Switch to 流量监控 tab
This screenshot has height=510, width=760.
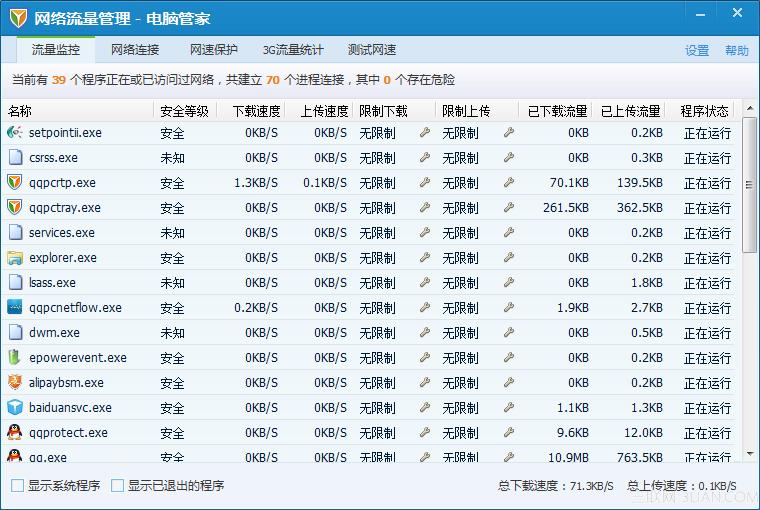56,49
